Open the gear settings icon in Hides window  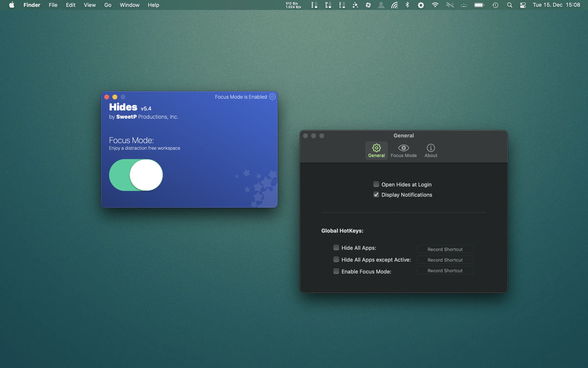tap(272, 97)
